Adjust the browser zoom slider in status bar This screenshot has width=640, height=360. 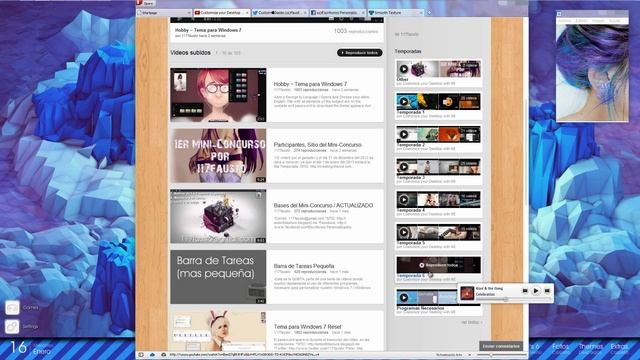(x=501, y=355)
